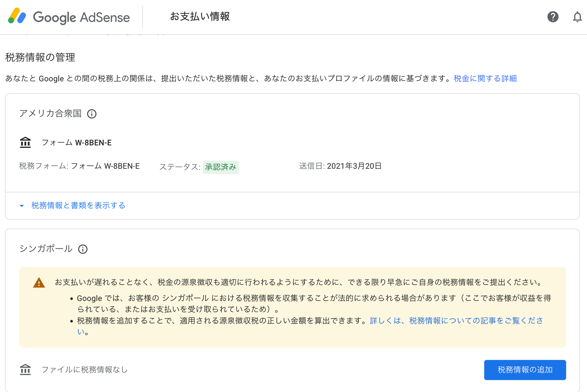Click info icon beside シンガポール

tap(83, 249)
